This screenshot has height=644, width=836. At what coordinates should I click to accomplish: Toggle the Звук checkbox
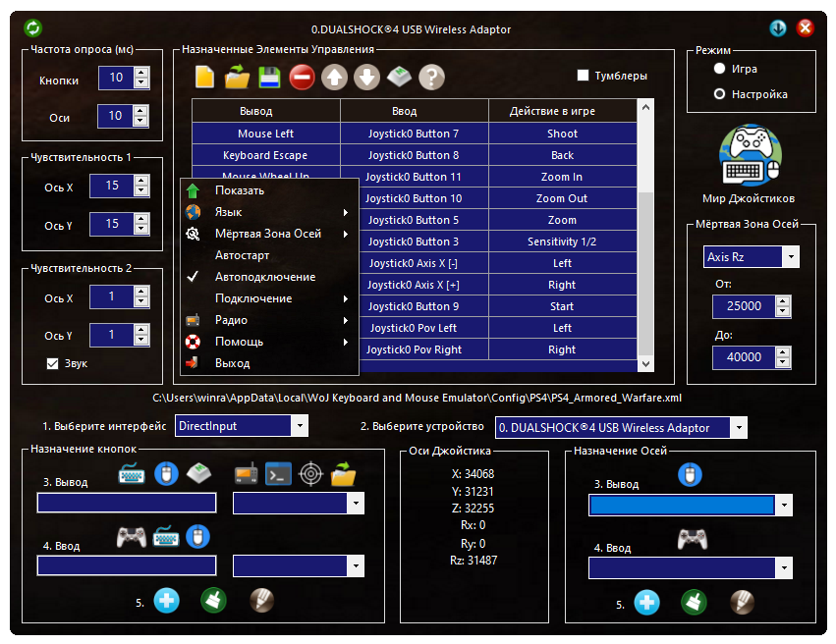click(x=52, y=363)
